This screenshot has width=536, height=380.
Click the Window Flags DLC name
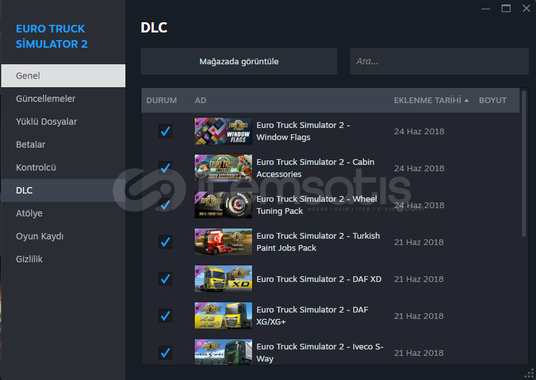tap(303, 131)
